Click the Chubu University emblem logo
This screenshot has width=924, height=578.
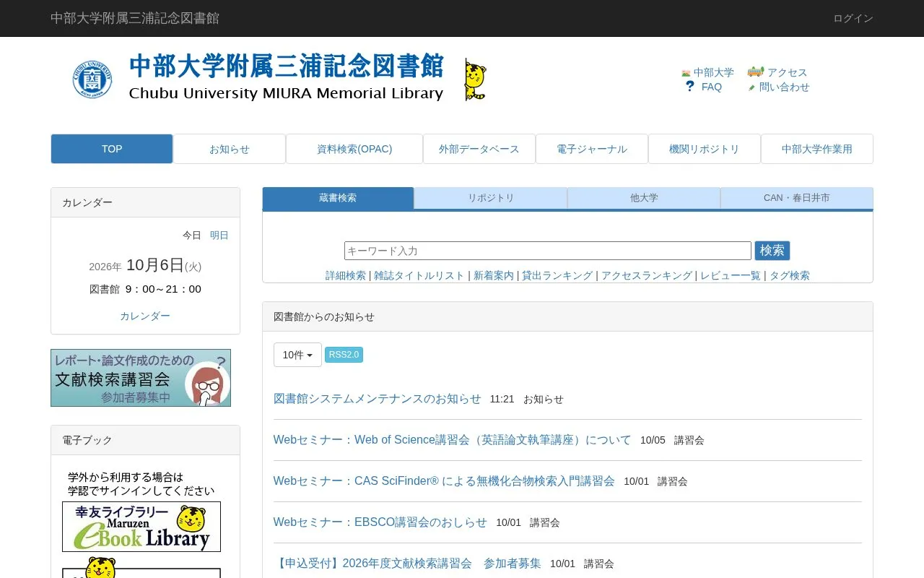point(92,79)
